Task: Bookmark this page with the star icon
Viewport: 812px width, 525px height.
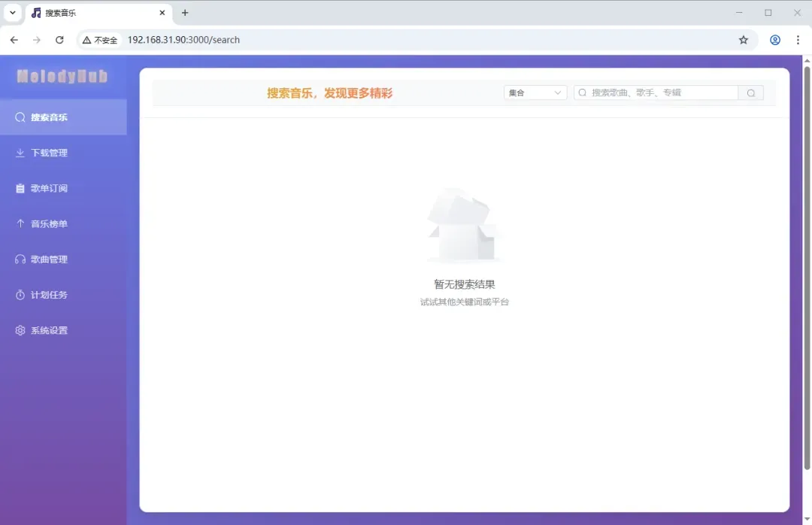Action: (x=744, y=40)
